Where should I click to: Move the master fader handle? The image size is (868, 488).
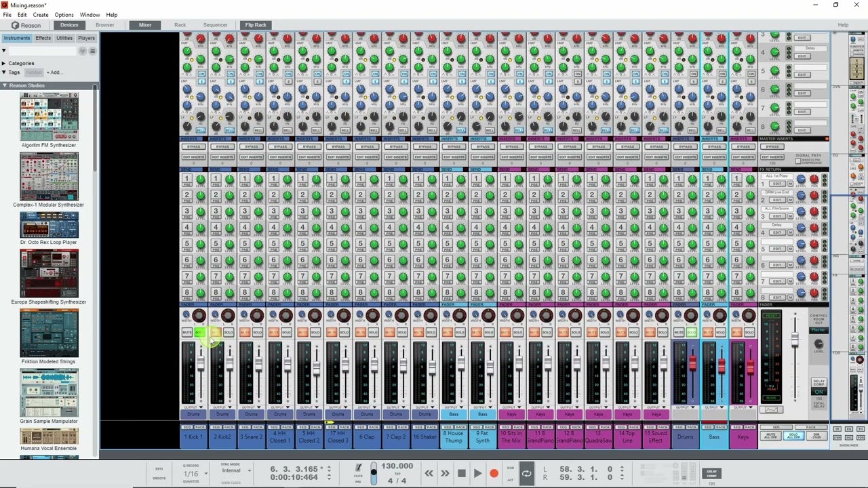pyautogui.click(x=795, y=339)
